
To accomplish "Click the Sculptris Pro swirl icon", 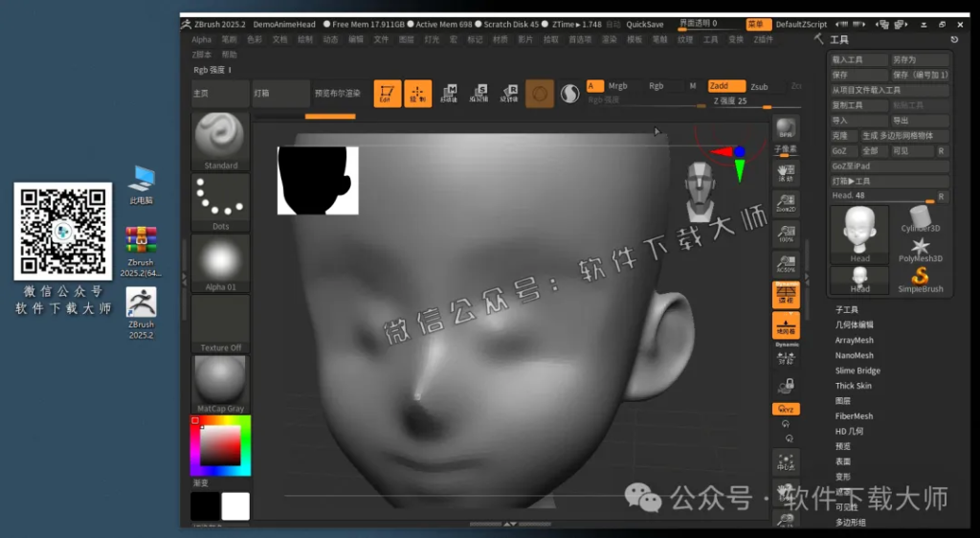I will click(x=569, y=94).
